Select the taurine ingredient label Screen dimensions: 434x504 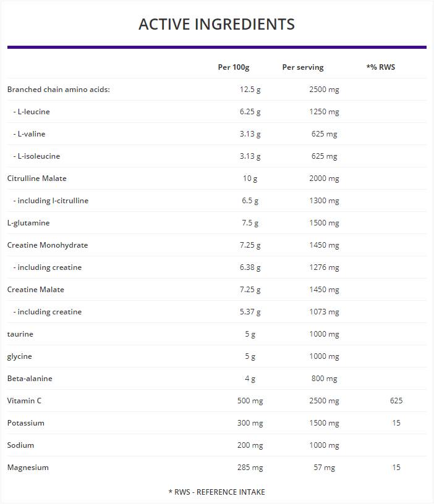[x=20, y=334]
